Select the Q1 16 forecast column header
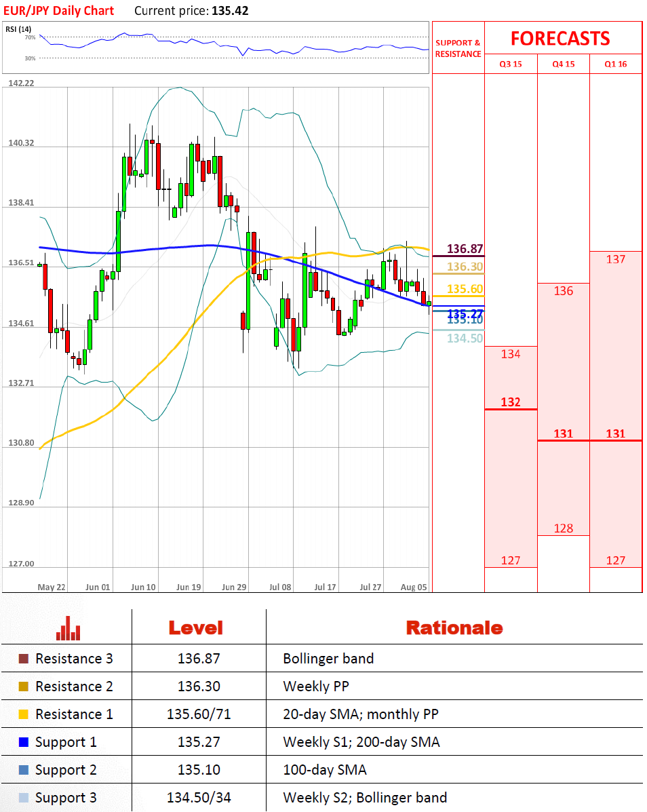The height and width of the screenshot is (812, 647). (615, 64)
